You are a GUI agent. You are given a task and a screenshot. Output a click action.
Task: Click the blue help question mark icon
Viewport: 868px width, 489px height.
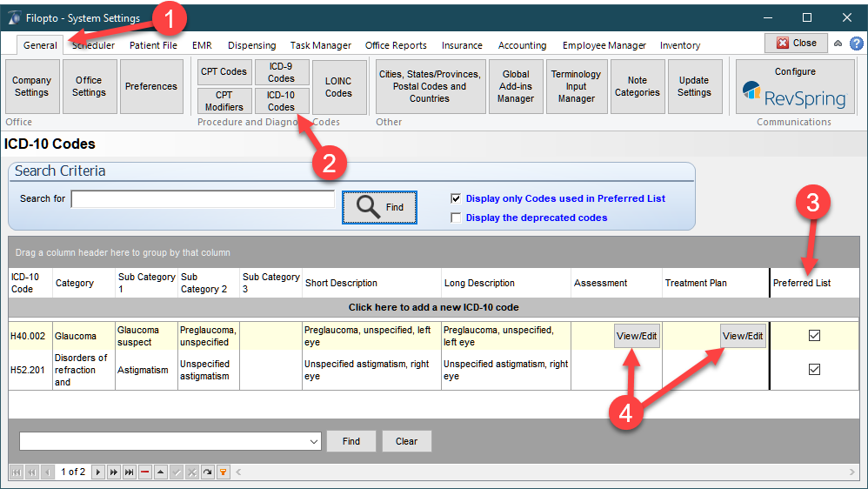[857, 44]
